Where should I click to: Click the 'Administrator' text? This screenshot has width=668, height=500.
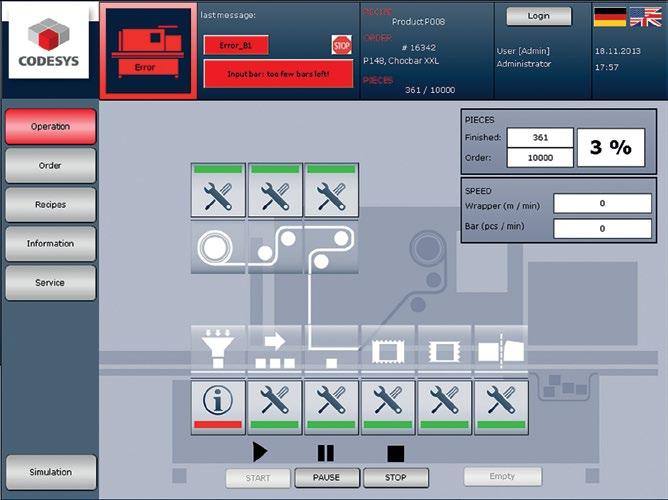point(524,64)
